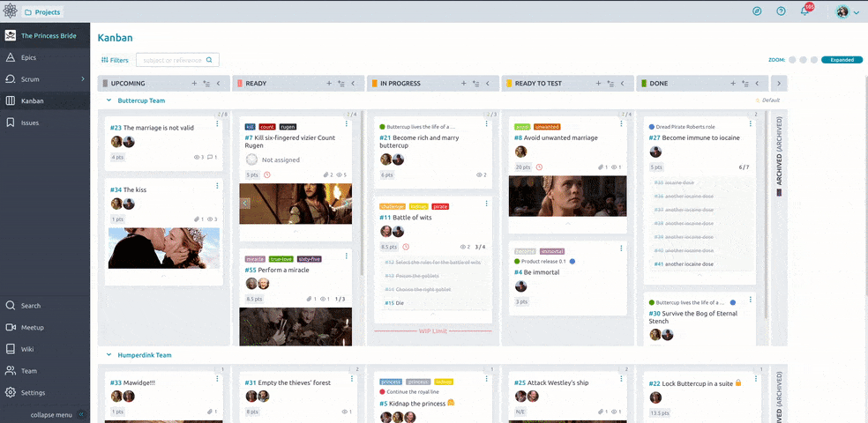
Task: Open story #7 Kill six-fingered vizier Count Rugen
Action: [290, 142]
